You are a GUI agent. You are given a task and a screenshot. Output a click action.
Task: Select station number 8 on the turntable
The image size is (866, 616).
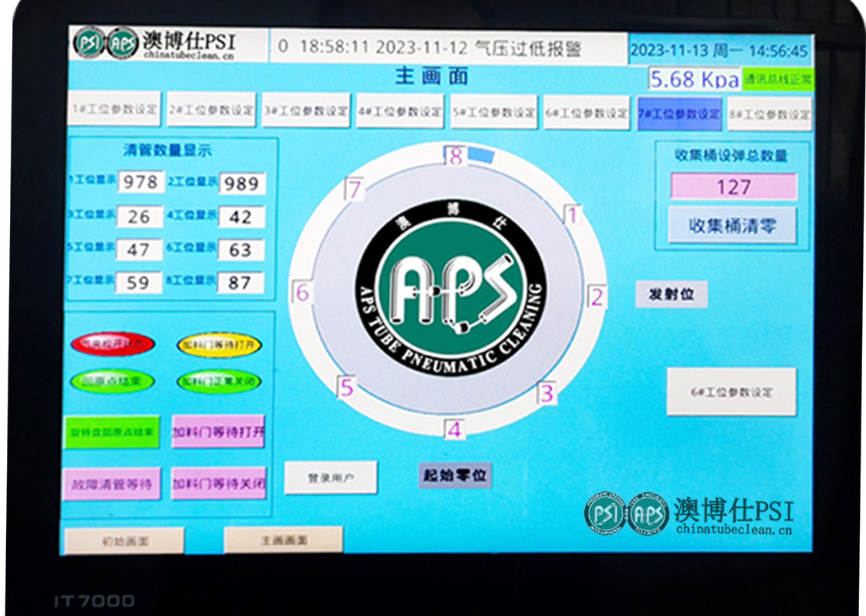coord(456,157)
